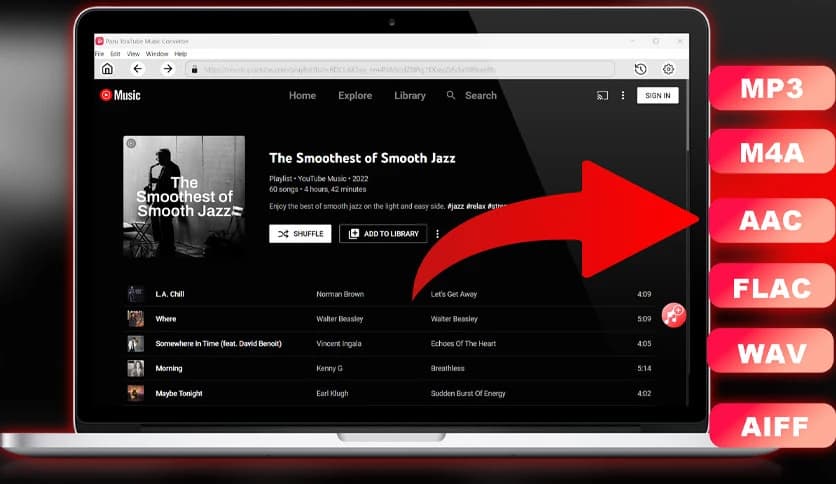Open the conversion history clock icon
The height and width of the screenshot is (484, 836).
point(640,69)
